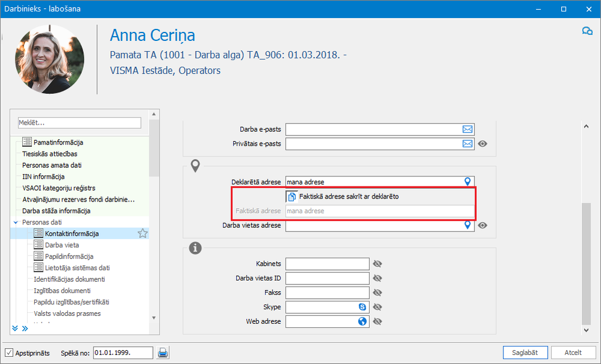Click the map pin in Darba vietas adrese field
The image size is (601, 364).
(x=467, y=226)
